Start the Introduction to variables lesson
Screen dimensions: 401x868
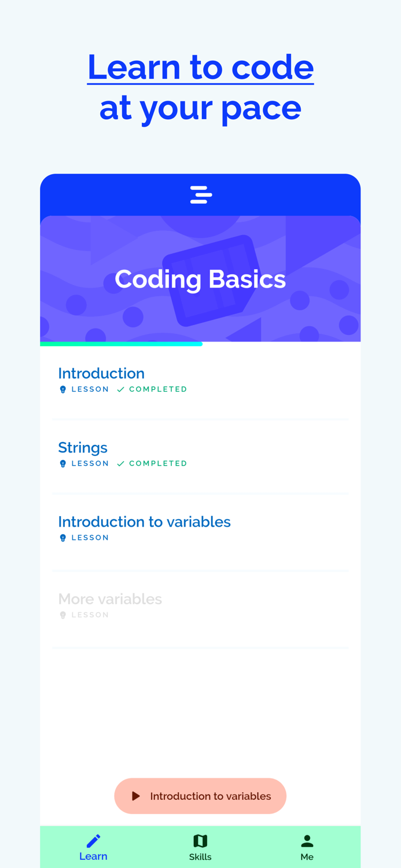[x=200, y=796]
